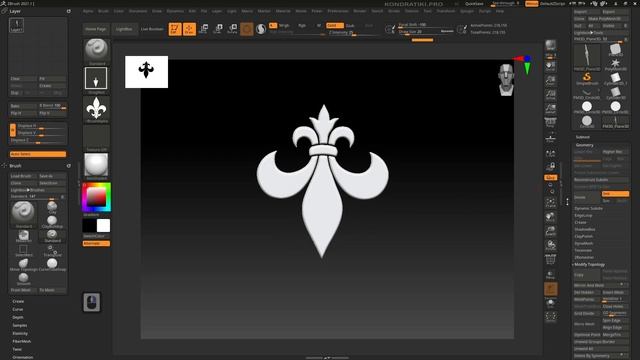Open the Document menu

click(138, 11)
